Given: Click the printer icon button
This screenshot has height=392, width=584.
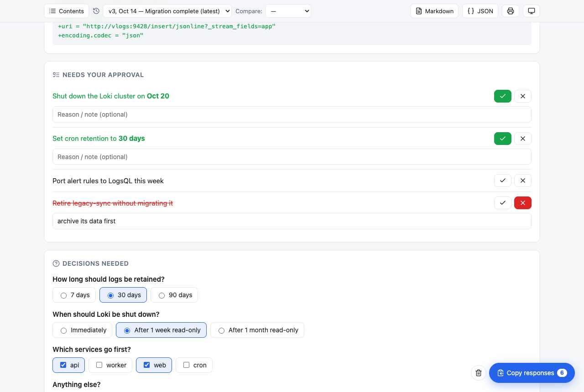Looking at the screenshot, I should click(511, 11).
